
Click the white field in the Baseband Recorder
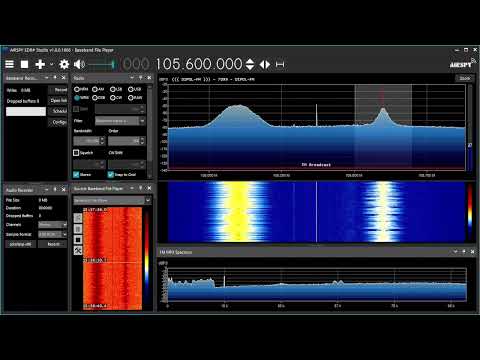click(x=26, y=111)
